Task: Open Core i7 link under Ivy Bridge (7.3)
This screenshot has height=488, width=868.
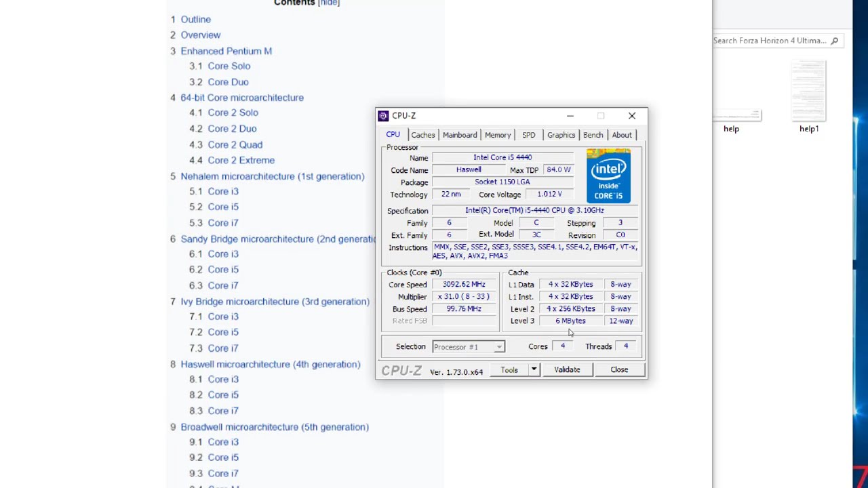Action: tap(223, 348)
